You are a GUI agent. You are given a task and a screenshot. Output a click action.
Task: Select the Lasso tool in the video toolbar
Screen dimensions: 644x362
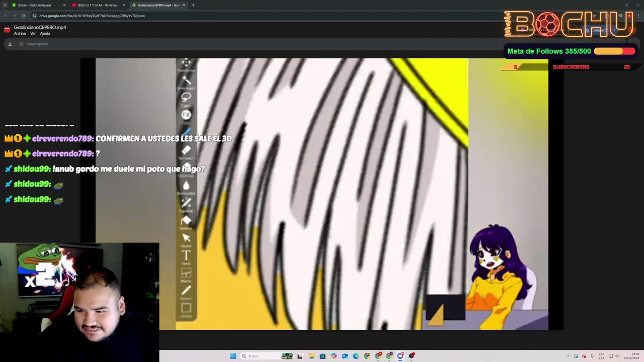click(186, 98)
